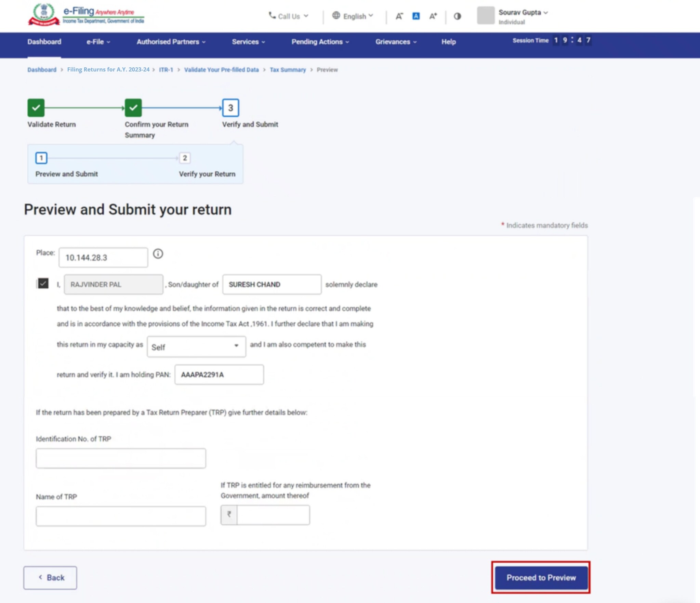Viewport: 700px width, 603px height.
Task: Click the Place field info icon
Action: (x=158, y=254)
